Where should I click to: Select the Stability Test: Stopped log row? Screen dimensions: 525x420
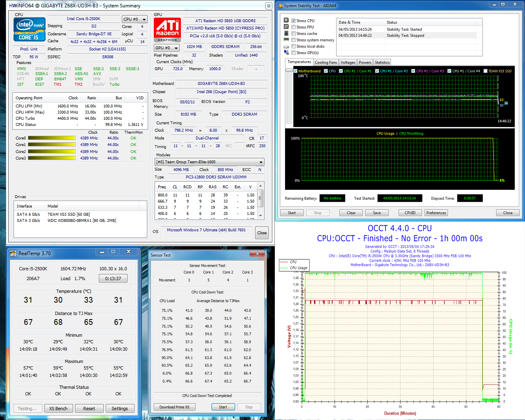coord(407,36)
